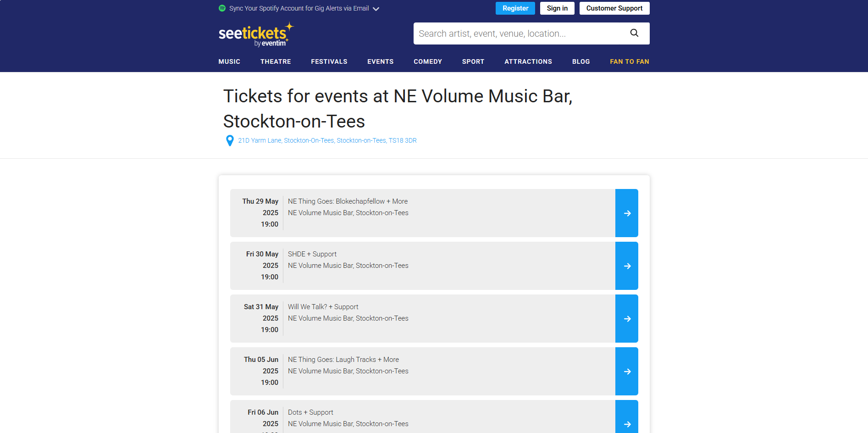Select Fan to Fan link
868x433 pixels.
pos(629,61)
